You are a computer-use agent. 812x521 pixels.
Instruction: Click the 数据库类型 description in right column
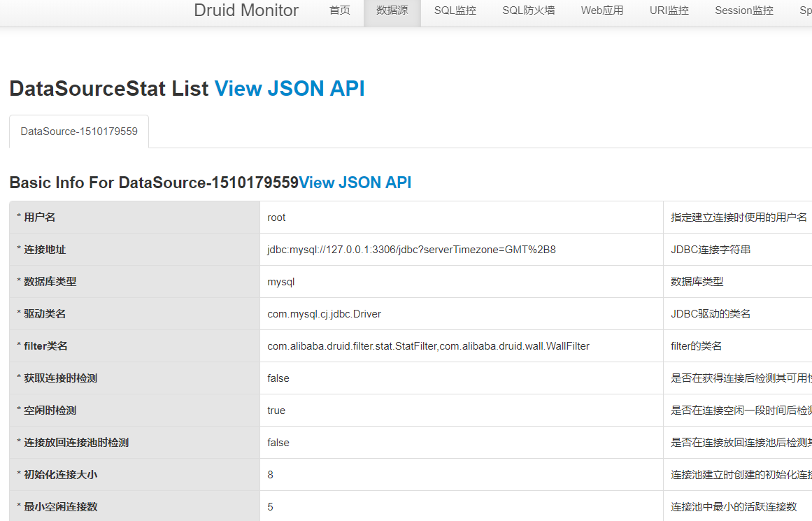[x=697, y=282]
